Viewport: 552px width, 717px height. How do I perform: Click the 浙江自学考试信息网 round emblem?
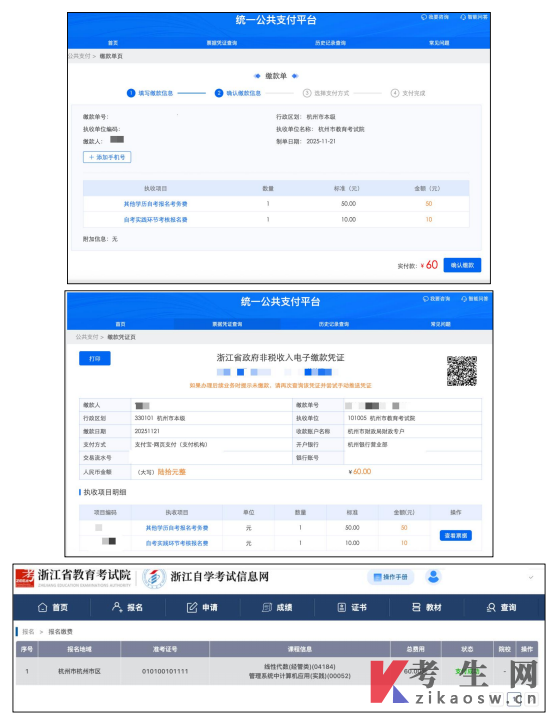pyautogui.click(x=154, y=578)
